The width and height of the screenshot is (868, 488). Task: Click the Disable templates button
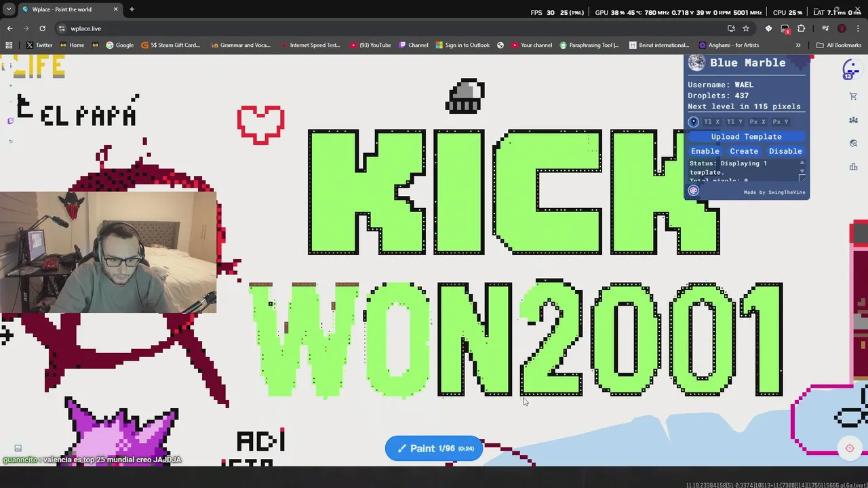pyautogui.click(x=785, y=151)
